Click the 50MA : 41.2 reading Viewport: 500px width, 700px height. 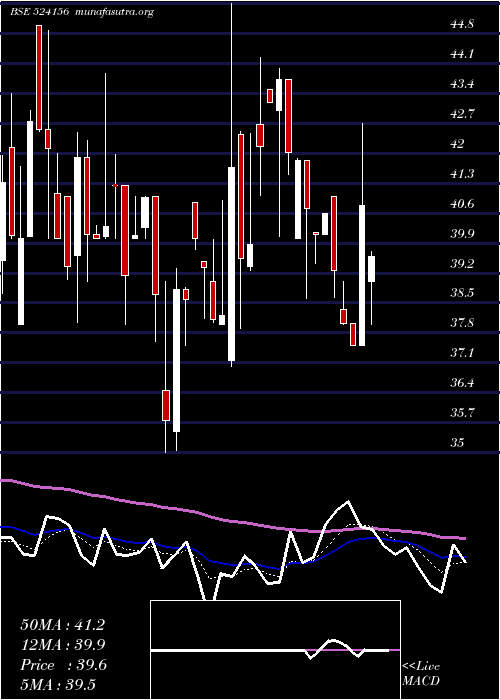tap(62, 625)
